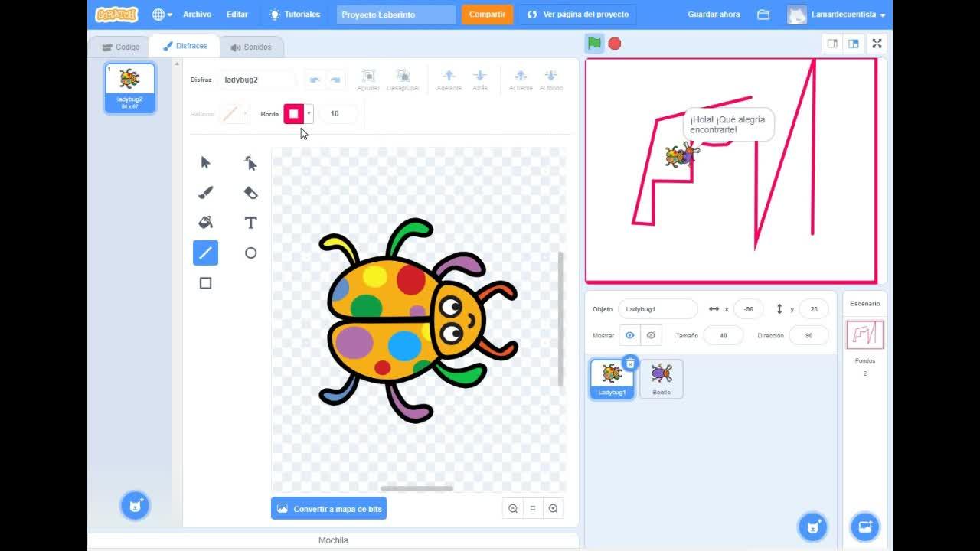Edit the sprite name Ladybug1 field
This screenshot has height=551, width=980.
[x=658, y=309]
